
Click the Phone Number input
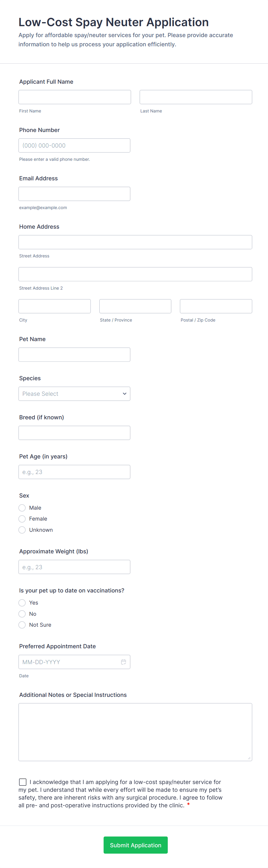coord(74,146)
